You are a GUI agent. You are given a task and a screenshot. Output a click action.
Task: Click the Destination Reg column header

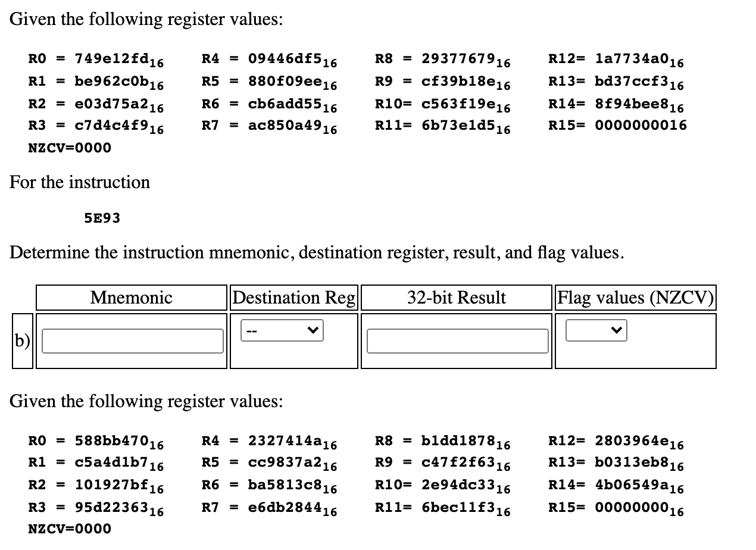pos(293,298)
